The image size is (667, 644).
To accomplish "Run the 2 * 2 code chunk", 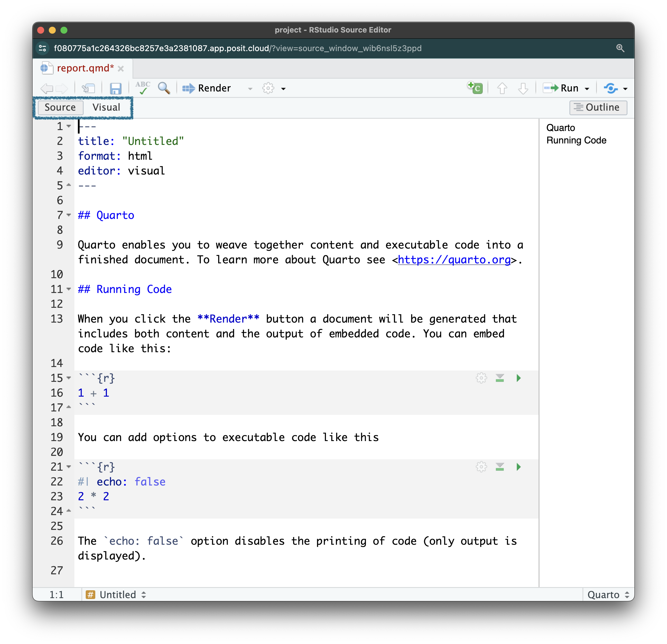I will (518, 467).
